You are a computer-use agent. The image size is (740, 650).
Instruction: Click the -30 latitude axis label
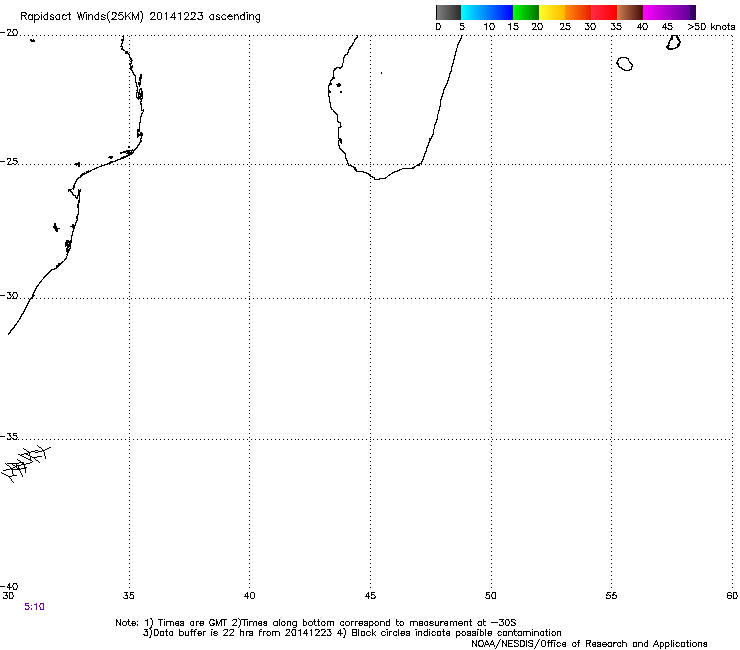[x=9, y=295]
